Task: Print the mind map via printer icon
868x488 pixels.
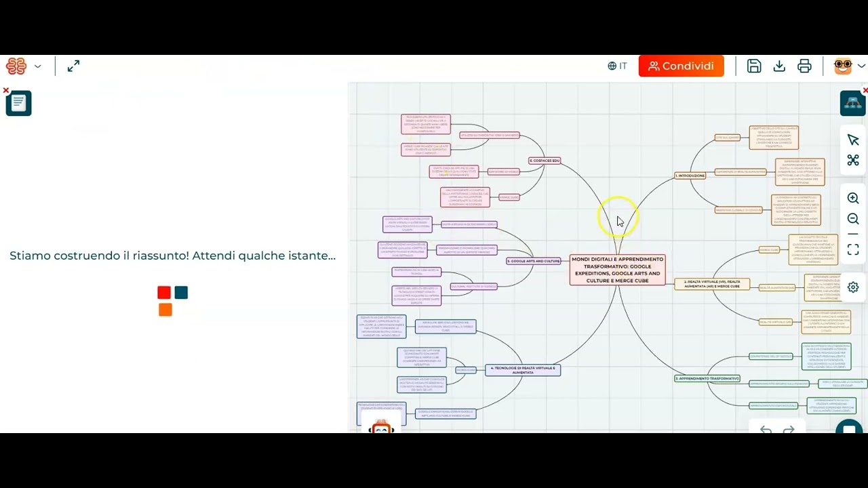Action: [x=804, y=66]
